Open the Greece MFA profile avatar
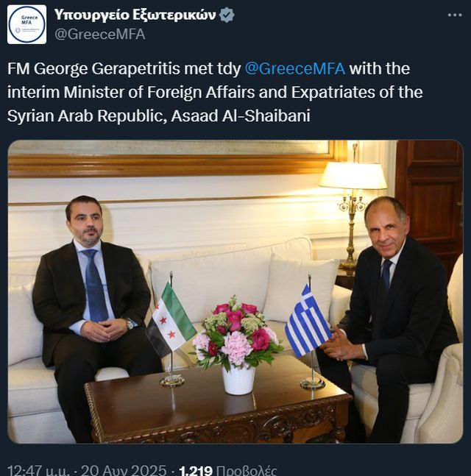471x476 pixels. click(26, 24)
